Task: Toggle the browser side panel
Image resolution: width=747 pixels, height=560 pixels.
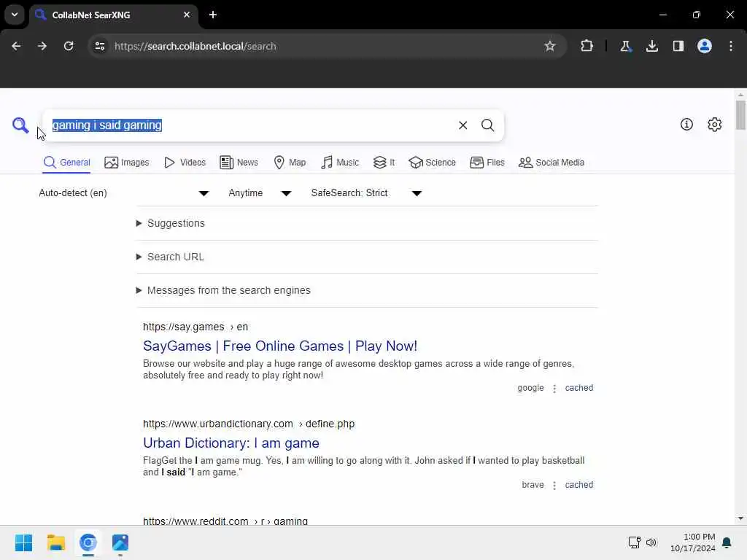Action: coord(678,46)
